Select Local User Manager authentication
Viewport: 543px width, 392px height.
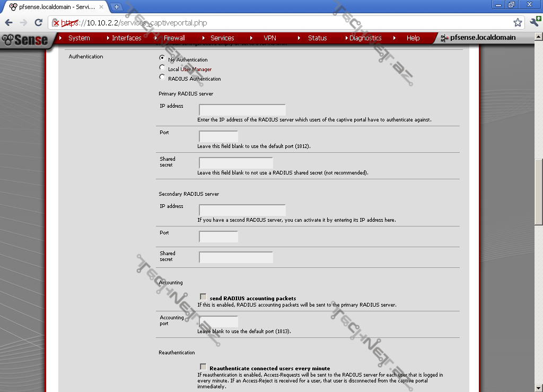162,67
